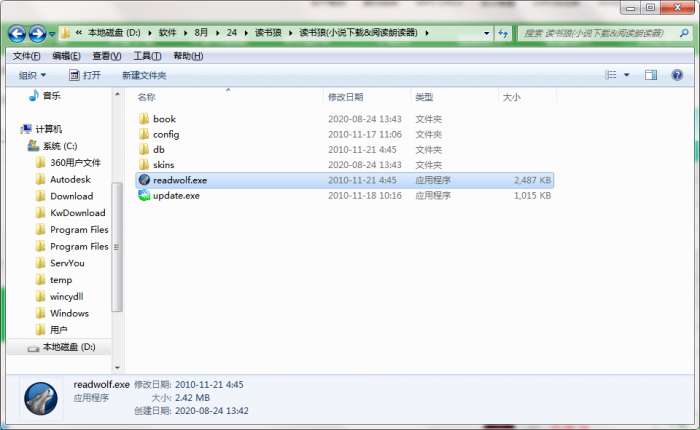
Task: Click the 打开 toolbar button
Action: click(x=85, y=75)
